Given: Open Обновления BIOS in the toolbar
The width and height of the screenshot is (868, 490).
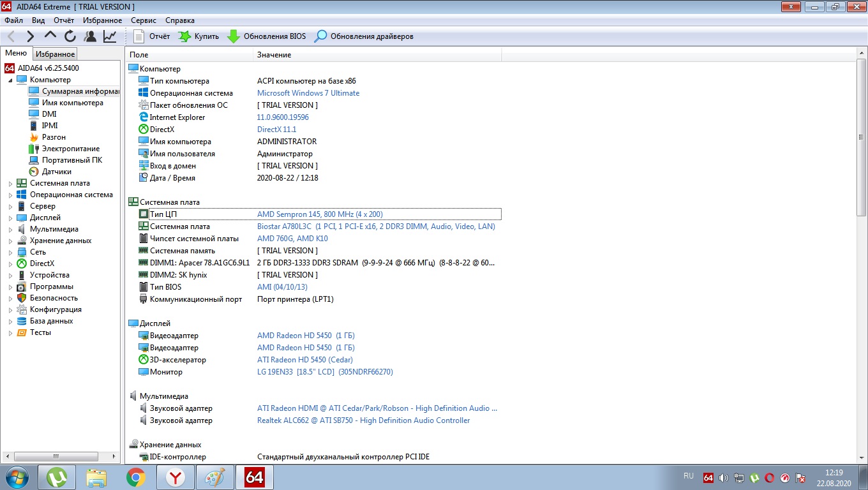Looking at the screenshot, I should click(x=267, y=36).
